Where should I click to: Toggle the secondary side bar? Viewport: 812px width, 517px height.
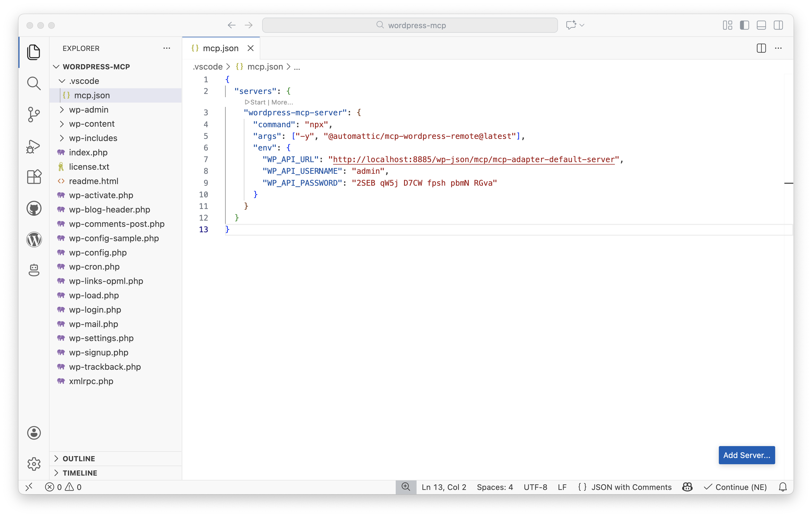click(779, 25)
